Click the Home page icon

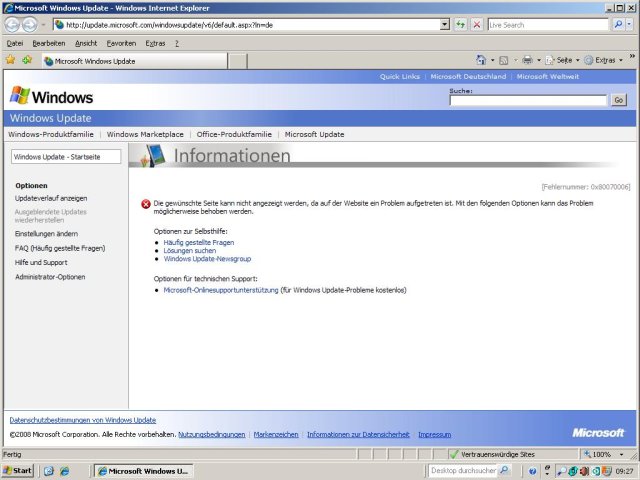481,60
